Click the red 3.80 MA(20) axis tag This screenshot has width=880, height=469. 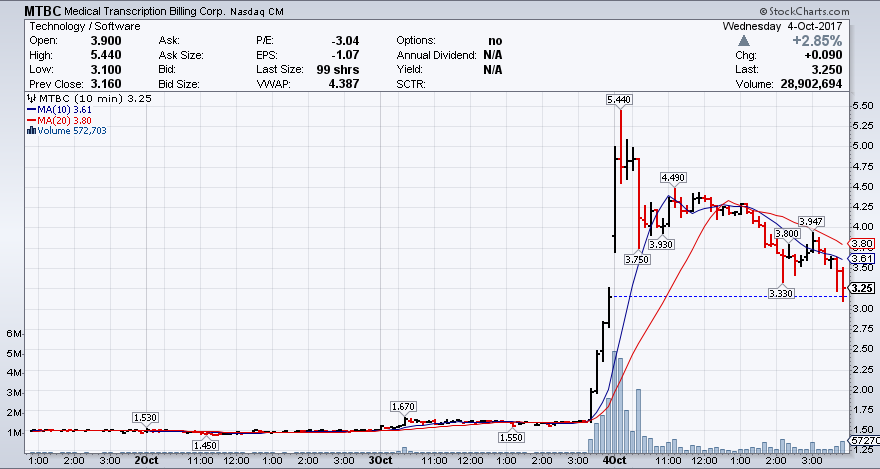point(862,243)
